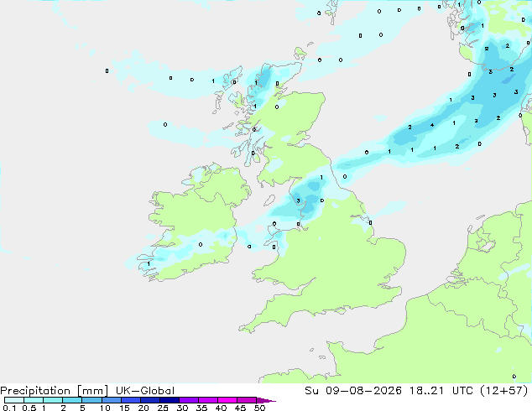
Task: Click the '0.1' legend scale label
Action: click(9, 408)
